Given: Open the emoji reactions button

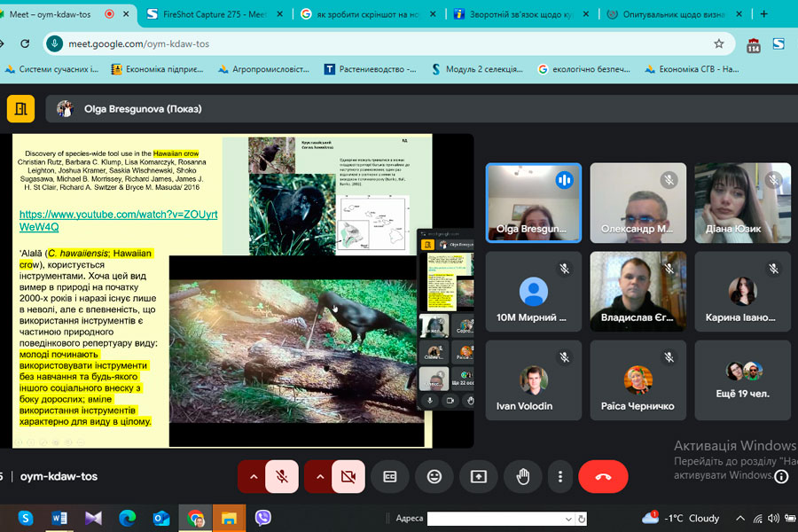Looking at the screenshot, I should pos(434,476).
